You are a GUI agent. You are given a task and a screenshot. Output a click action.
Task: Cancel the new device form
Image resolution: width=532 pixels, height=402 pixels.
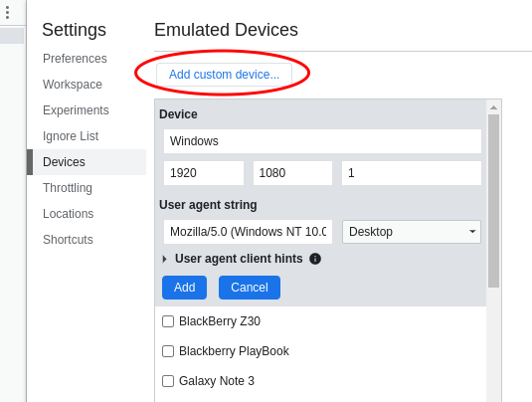point(250,288)
